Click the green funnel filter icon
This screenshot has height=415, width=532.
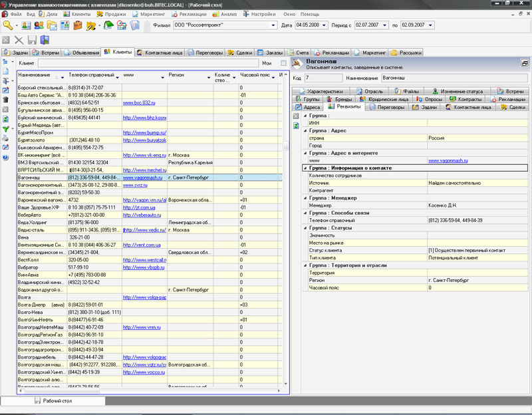(5, 128)
